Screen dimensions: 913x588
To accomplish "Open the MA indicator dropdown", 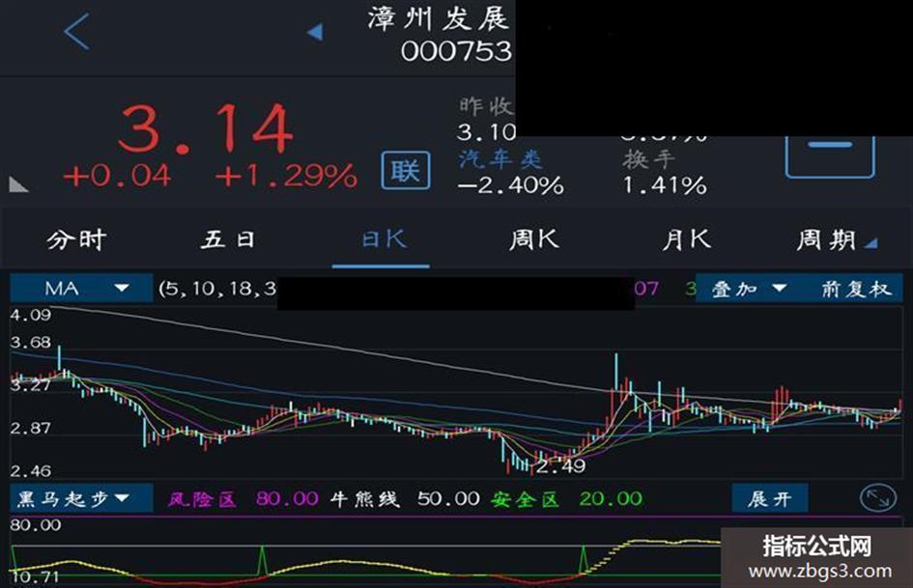I will pyautogui.click(x=81, y=288).
